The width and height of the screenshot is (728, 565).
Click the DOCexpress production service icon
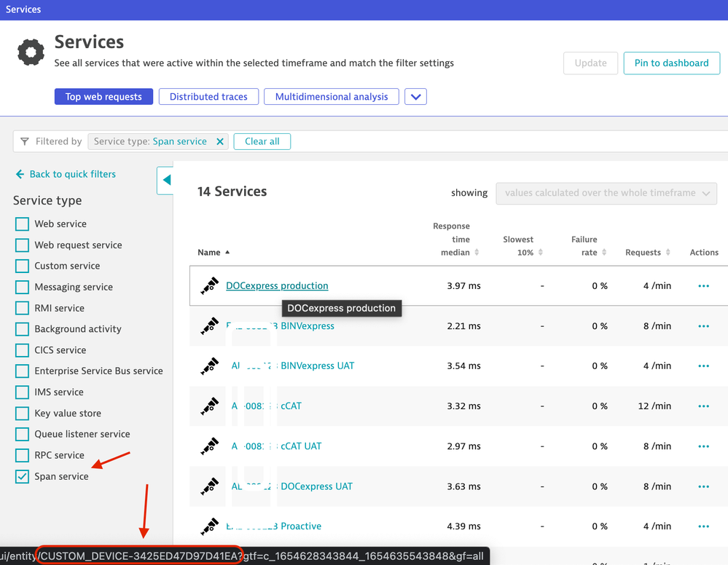(x=210, y=285)
